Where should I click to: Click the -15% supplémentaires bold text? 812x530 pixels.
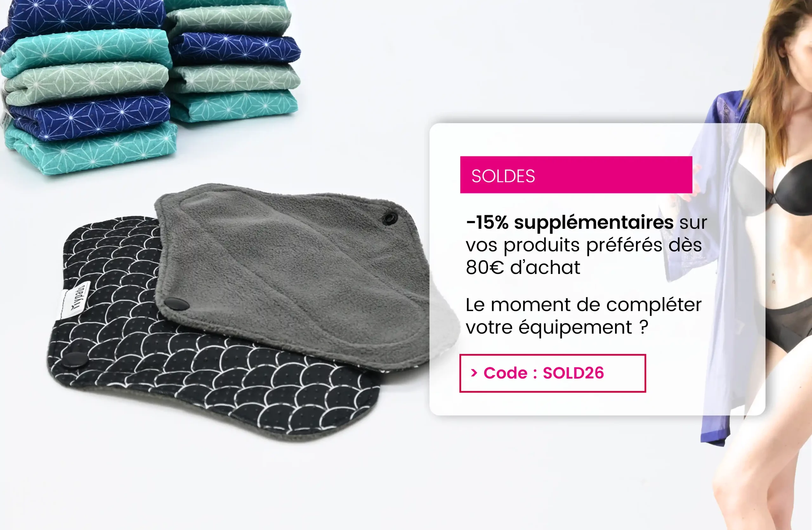click(570, 222)
